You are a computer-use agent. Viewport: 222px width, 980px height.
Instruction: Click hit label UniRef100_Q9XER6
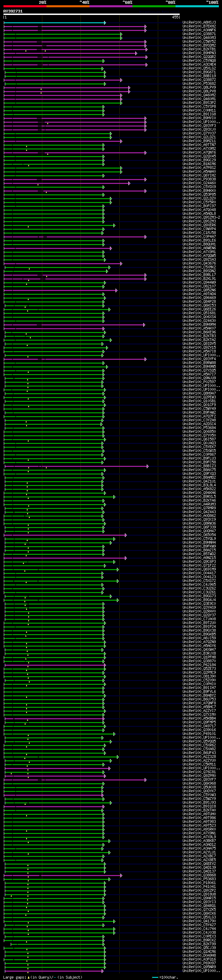click(x=199, y=225)
